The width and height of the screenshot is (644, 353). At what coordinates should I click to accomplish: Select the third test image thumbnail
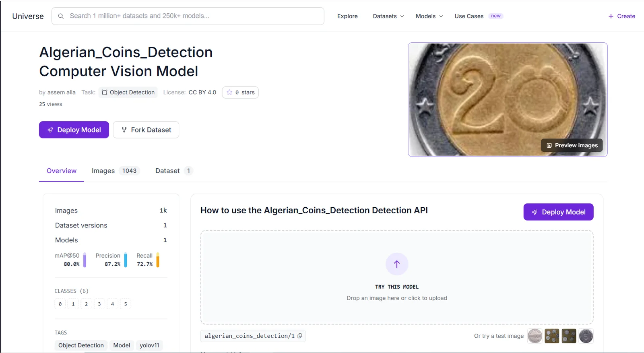[569, 336]
